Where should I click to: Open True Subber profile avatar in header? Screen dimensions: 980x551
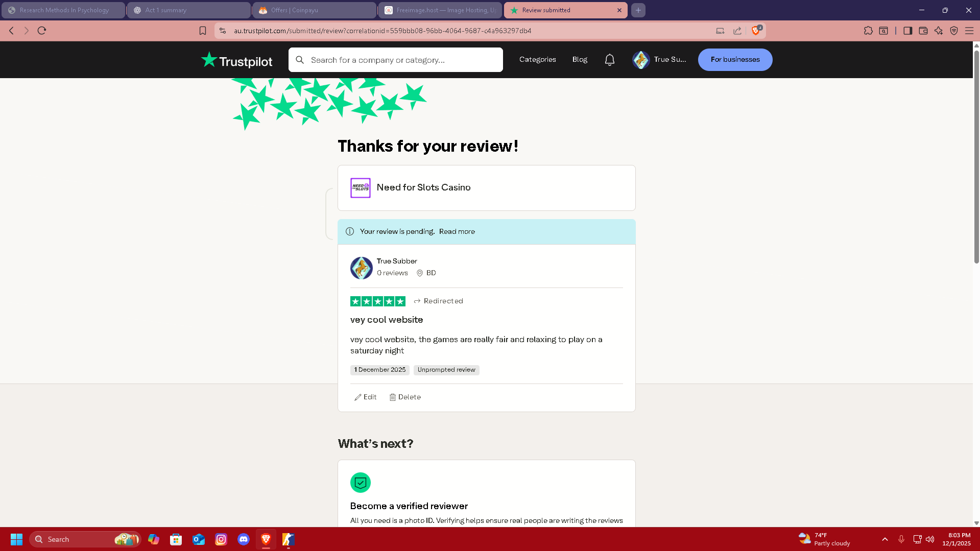(x=641, y=60)
